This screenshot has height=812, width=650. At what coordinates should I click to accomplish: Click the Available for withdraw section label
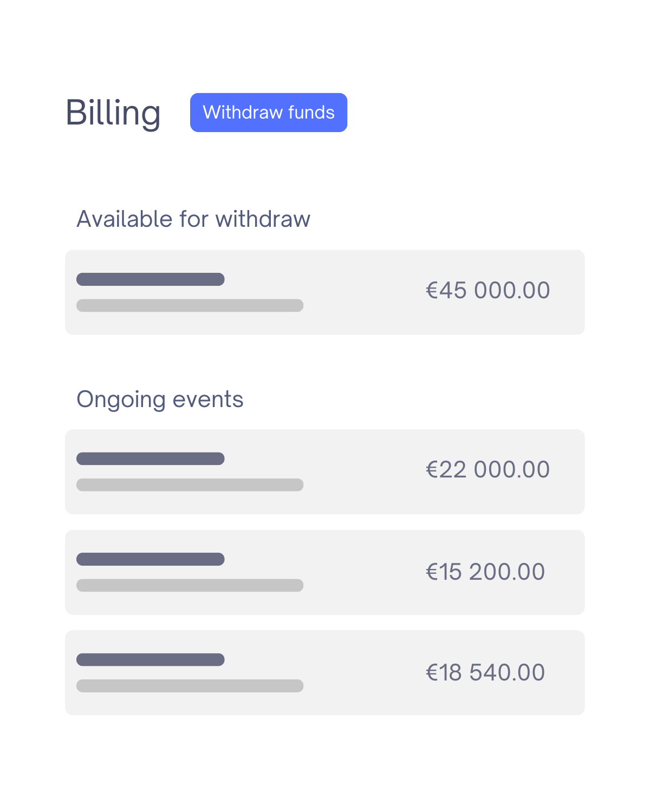[193, 219]
